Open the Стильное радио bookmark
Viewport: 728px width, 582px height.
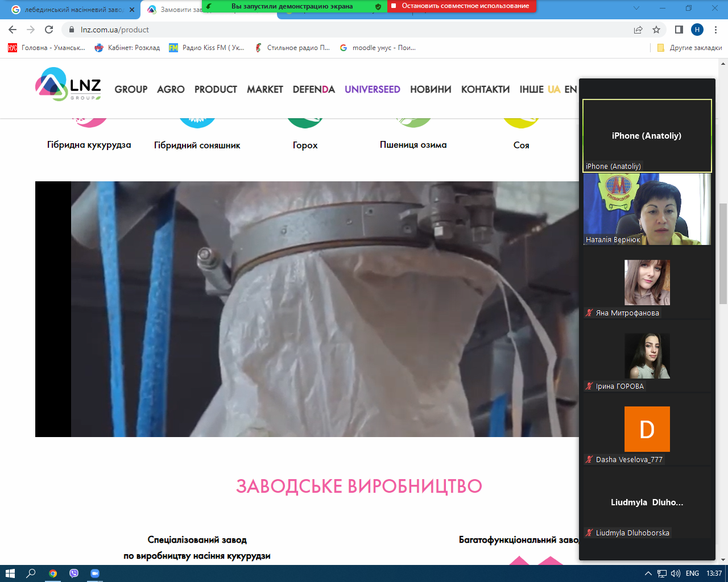pos(292,48)
